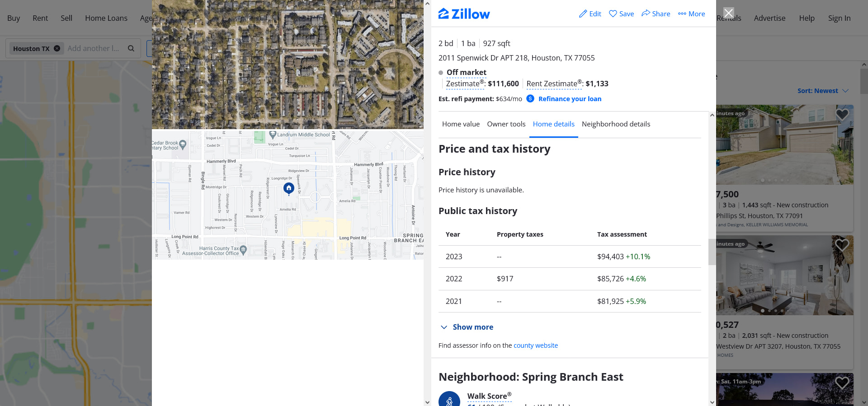Favorite the open house listing
868x406 pixels.
(x=842, y=383)
